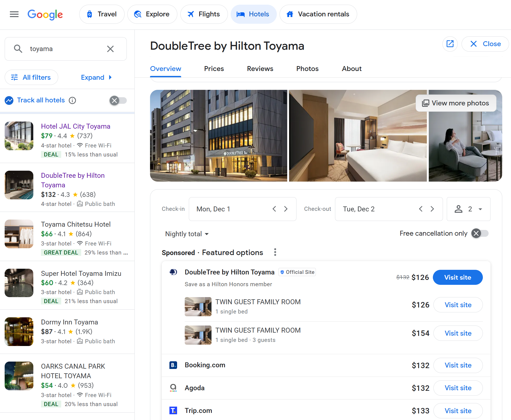The image size is (511, 420).
Task: Open Explore via the compass icon
Action: pyautogui.click(x=138, y=14)
